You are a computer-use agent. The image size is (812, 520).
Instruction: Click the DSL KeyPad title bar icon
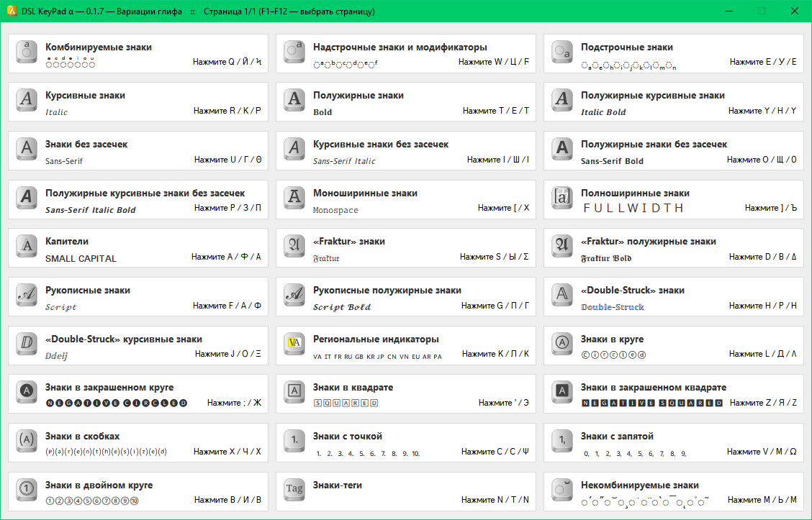point(11,12)
